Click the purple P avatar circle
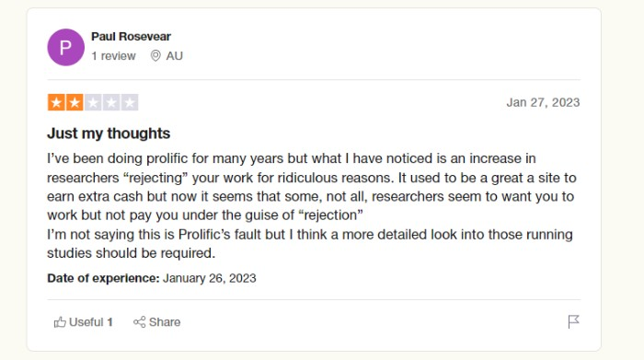 pos(65,47)
